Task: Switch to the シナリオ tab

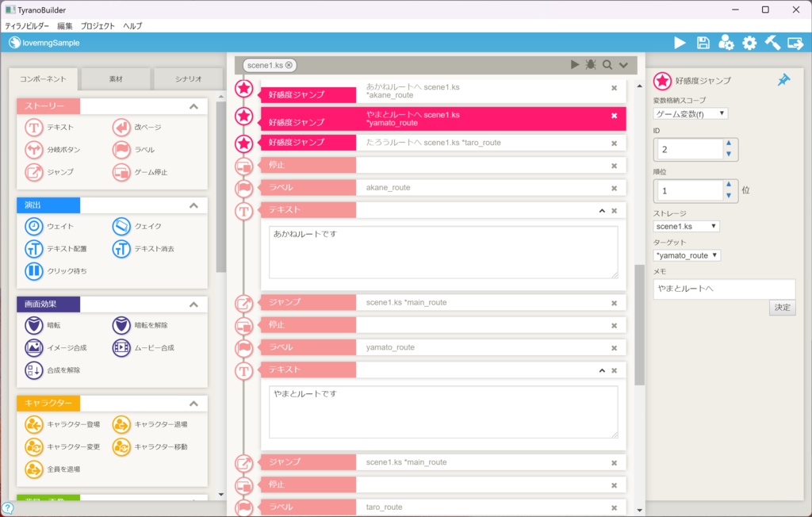Action: click(x=189, y=79)
